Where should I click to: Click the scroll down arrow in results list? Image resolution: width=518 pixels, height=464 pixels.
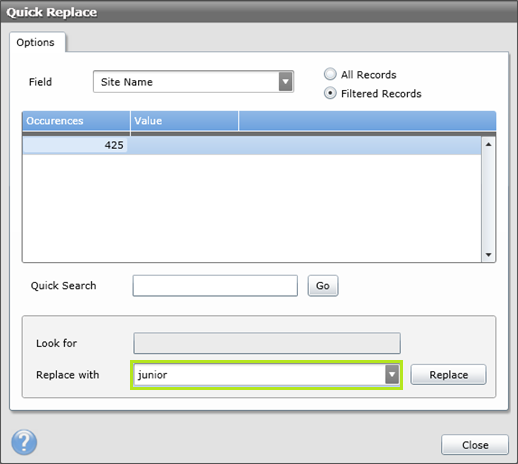pos(489,255)
